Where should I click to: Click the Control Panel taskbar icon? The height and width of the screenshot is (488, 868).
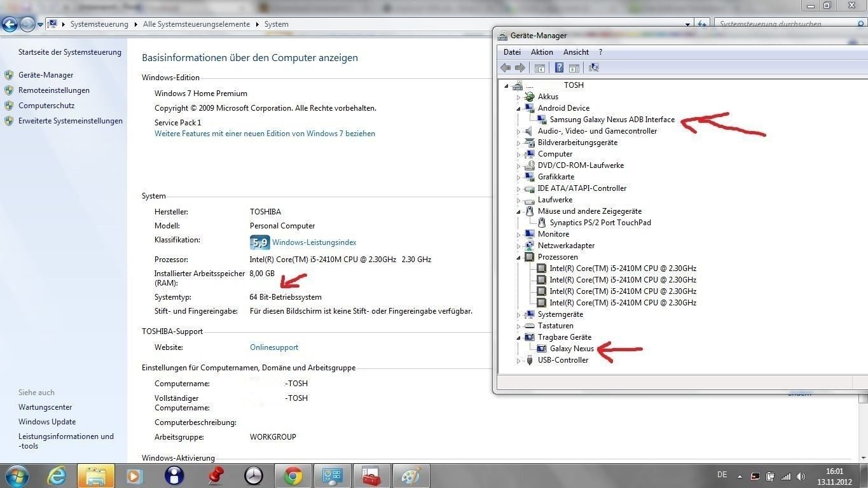tap(333, 475)
